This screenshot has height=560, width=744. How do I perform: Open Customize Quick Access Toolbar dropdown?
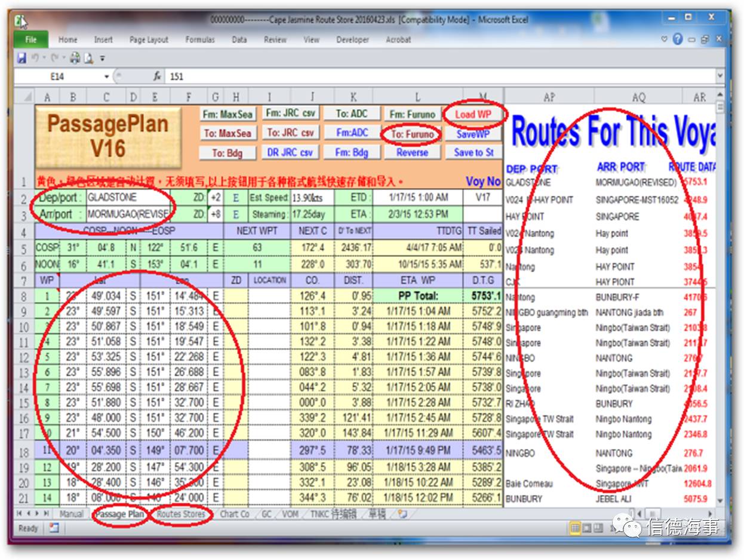click(102, 59)
